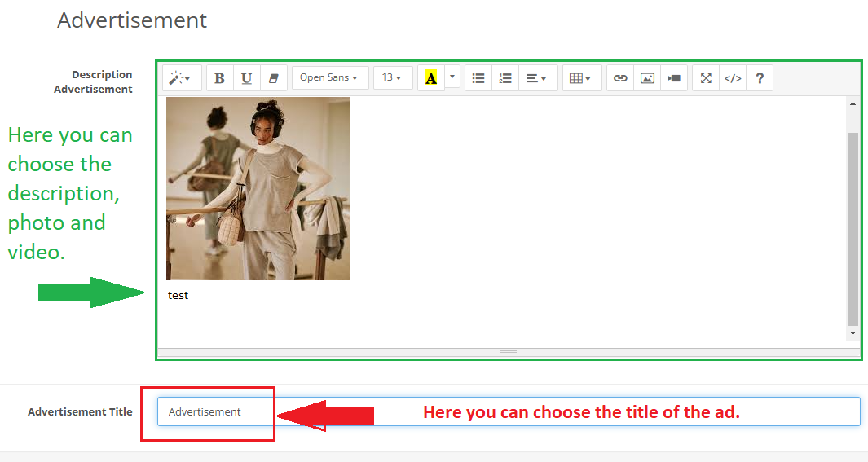868x462 pixels.
Task: Apply the yellow highlighted A font color
Action: click(430, 78)
